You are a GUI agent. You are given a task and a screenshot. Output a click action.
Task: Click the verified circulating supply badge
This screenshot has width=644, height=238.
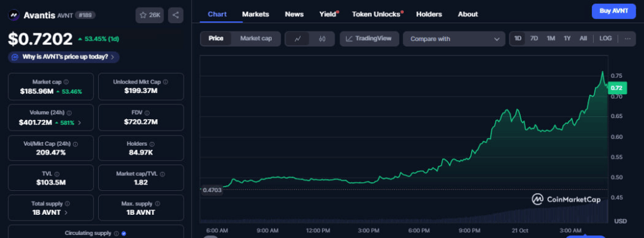point(124,234)
